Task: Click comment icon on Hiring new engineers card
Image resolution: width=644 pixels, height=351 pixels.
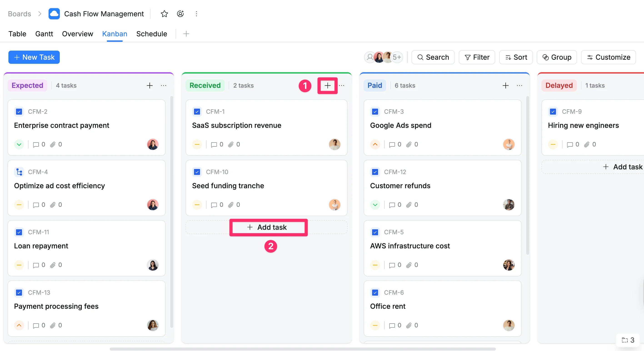Action: (570, 144)
